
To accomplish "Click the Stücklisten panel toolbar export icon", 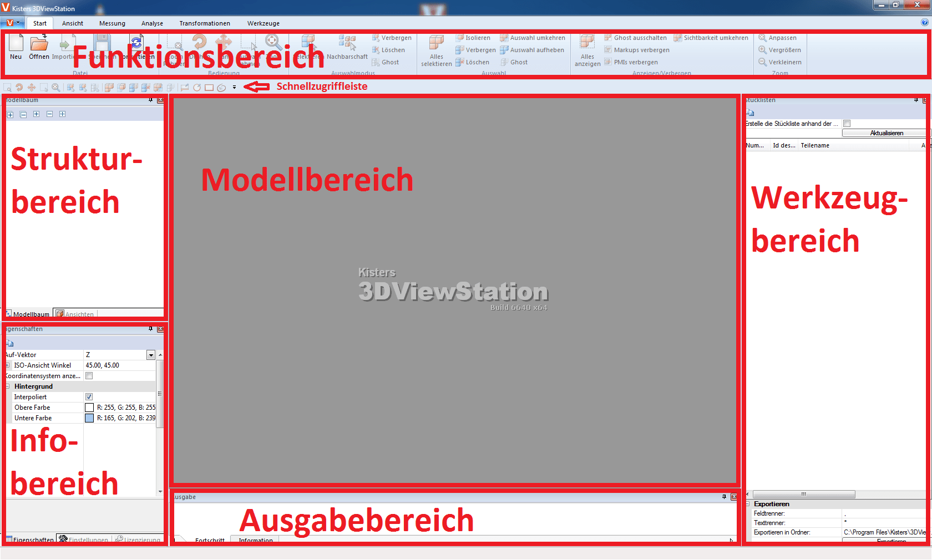I will (750, 113).
